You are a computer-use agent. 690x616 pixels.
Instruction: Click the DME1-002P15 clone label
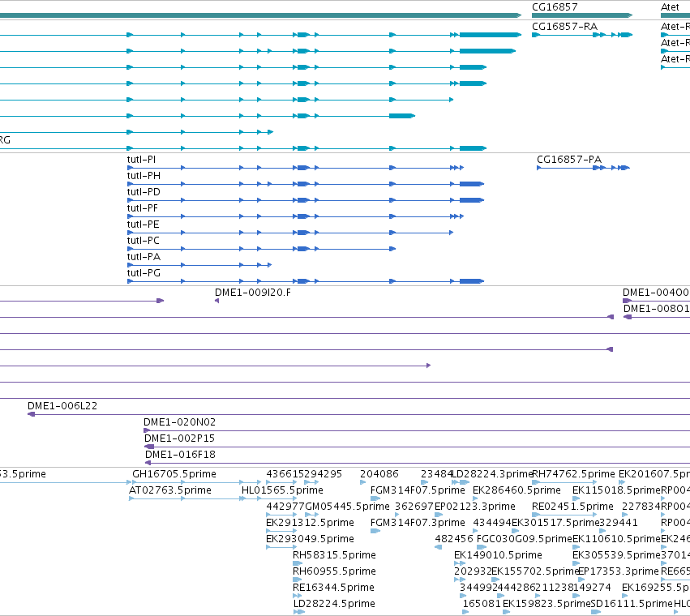click(x=179, y=438)
